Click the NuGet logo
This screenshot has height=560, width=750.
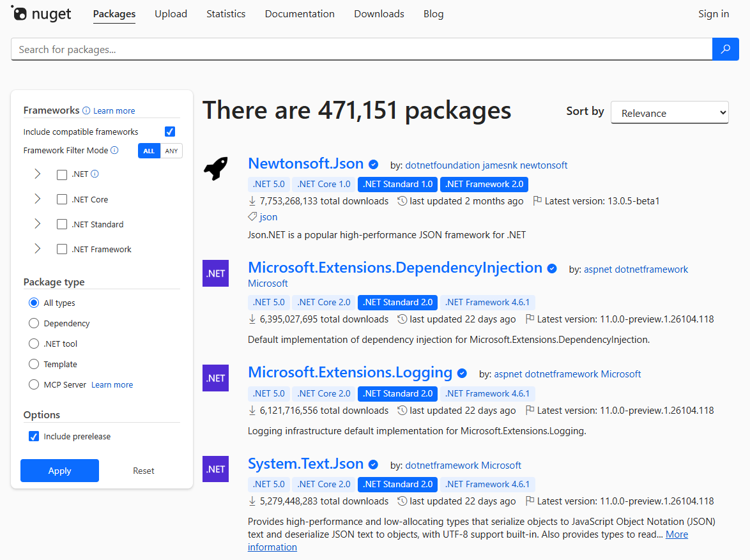[x=41, y=14]
